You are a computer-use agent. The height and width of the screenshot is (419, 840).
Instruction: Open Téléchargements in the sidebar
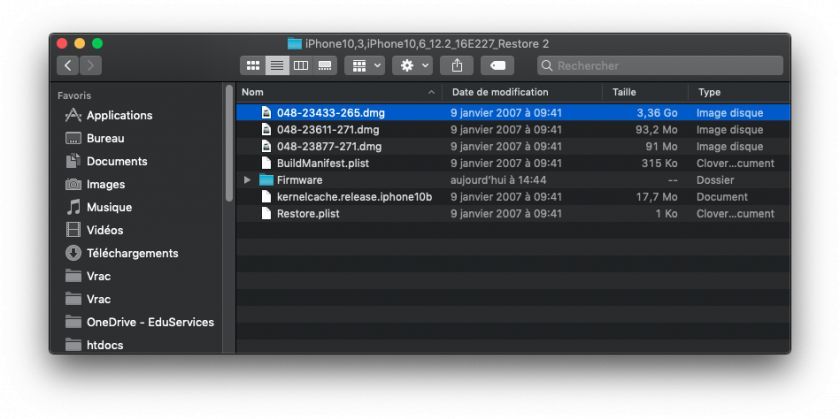132,253
